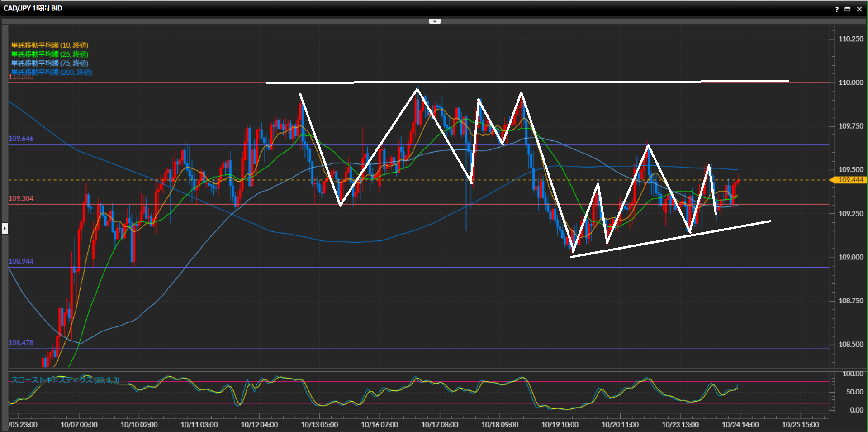Click the help question mark icon
The image size is (868, 432).
click(x=837, y=9)
